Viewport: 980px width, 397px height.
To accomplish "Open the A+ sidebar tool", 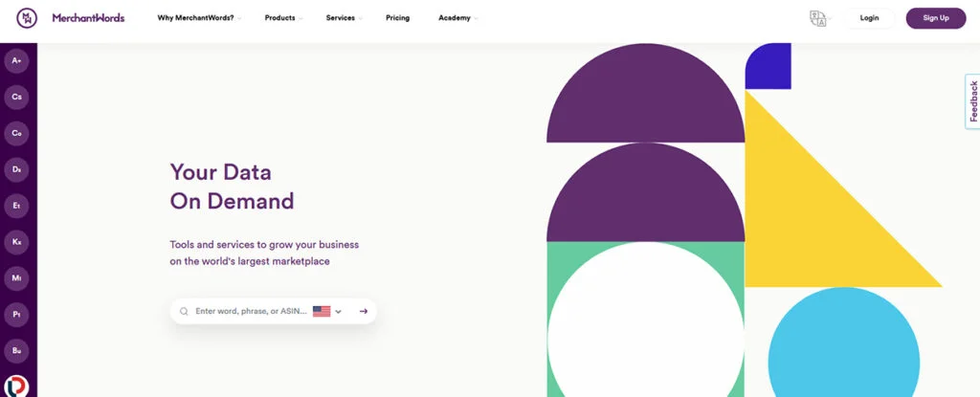I will click(x=17, y=61).
